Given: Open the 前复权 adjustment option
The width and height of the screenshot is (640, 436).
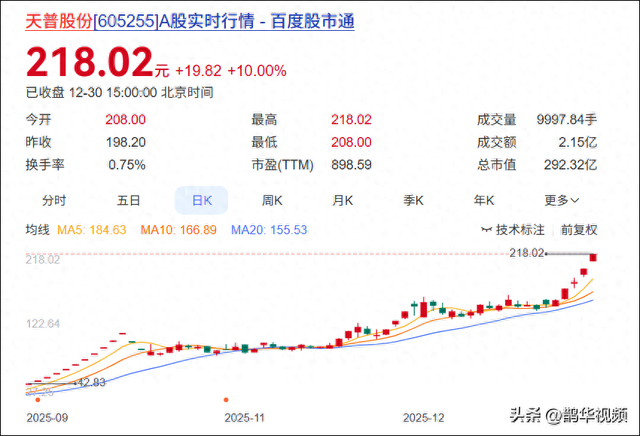Looking at the screenshot, I should [x=579, y=230].
